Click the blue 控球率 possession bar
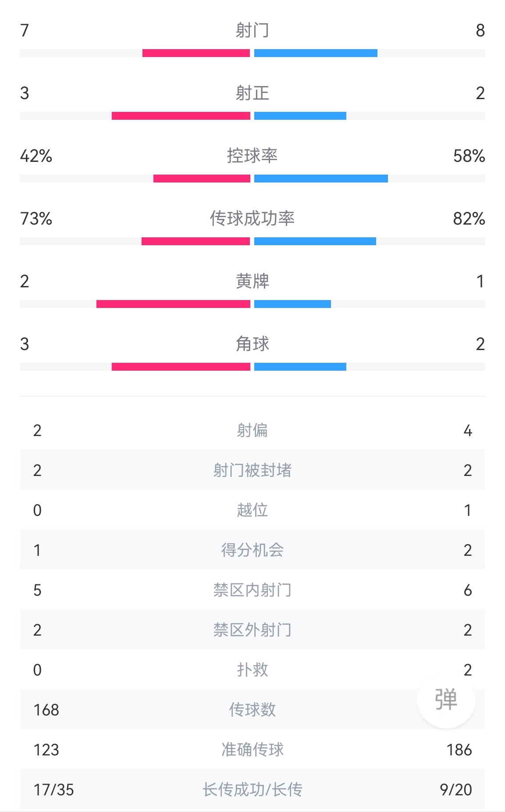Image resolution: width=505 pixels, height=812 pixels. point(321,179)
